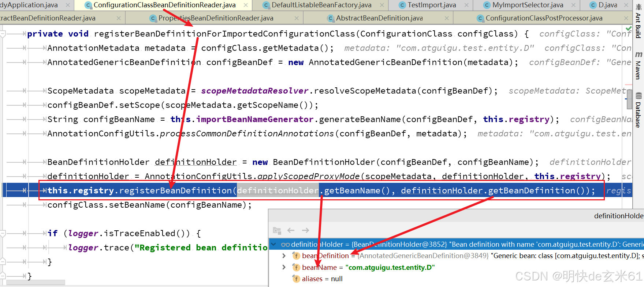
Task: Click the field icon beside beanDefinition
Action: pos(296,256)
